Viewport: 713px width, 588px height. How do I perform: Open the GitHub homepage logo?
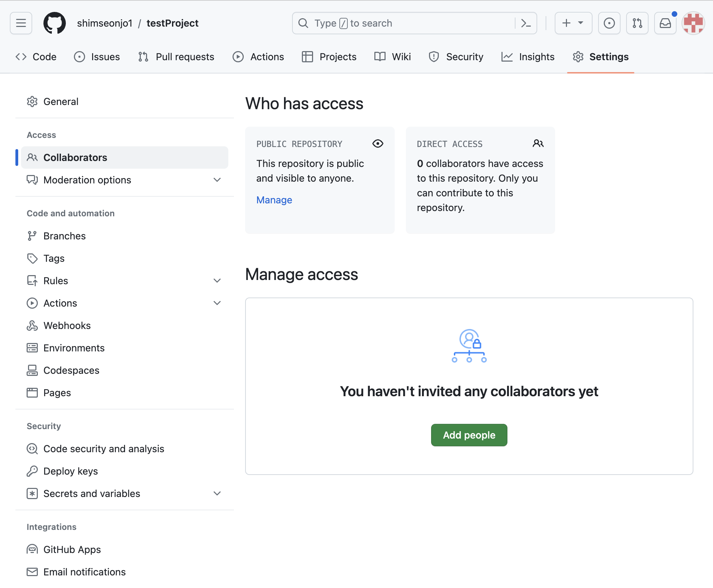(x=54, y=23)
